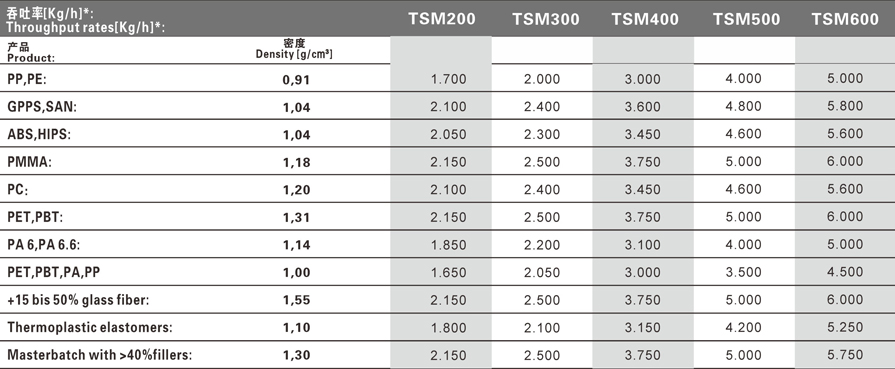
Task: Click the TSM400 column header
Action: click(x=645, y=19)
